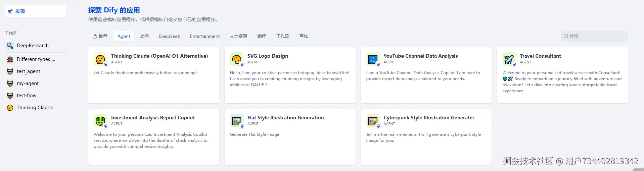Switch to the 工作流 tab

pos(283,36)
